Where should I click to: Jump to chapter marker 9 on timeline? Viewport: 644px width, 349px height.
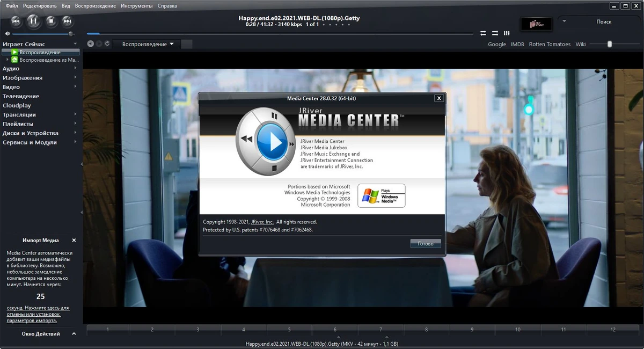472,329
